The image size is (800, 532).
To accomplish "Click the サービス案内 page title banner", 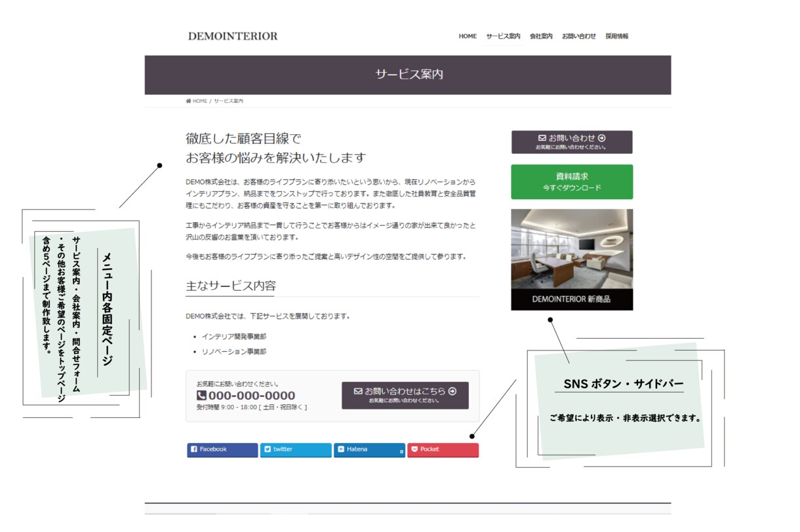I will (408, 75).
